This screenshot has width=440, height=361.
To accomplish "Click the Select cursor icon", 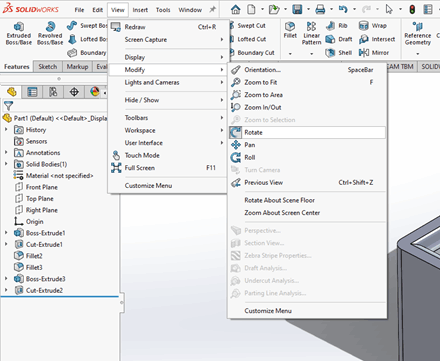I will click(389, 9).
